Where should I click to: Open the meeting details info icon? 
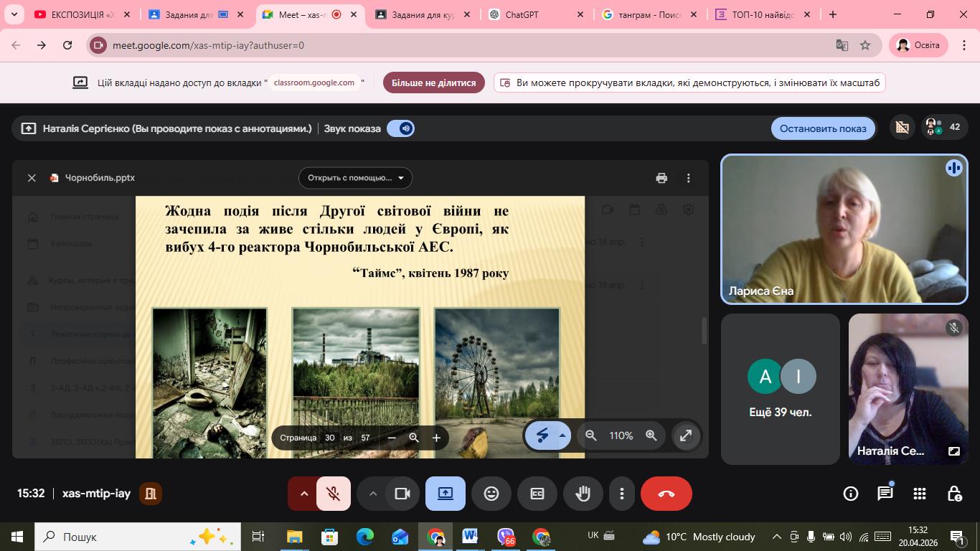click(x=851, y=494)
